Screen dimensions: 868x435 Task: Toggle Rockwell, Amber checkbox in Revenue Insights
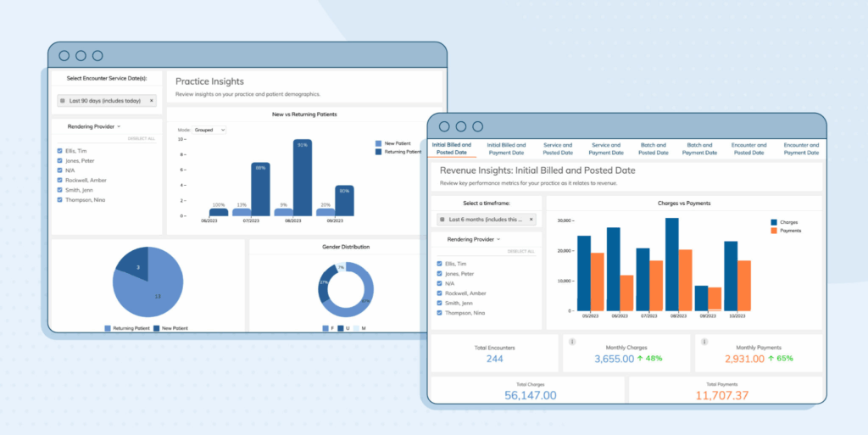[439, 293]
